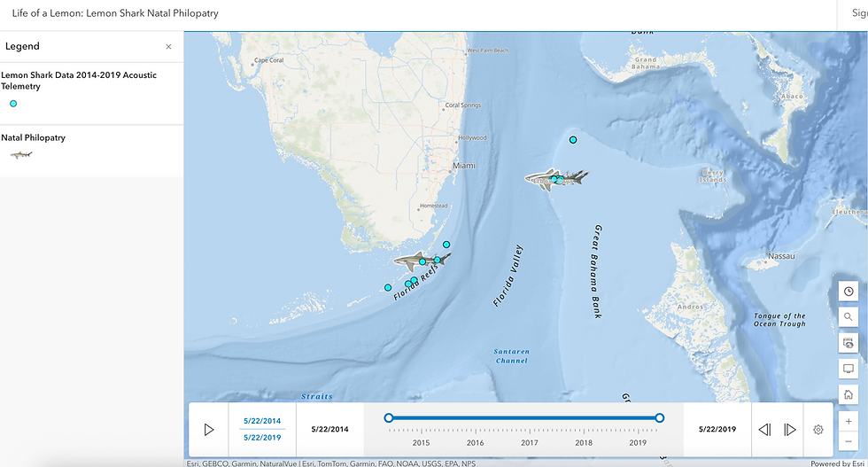Zoom out on the map
Image resolution: width=868 pixels, height=467 pixels.
[x=849, y=441]
